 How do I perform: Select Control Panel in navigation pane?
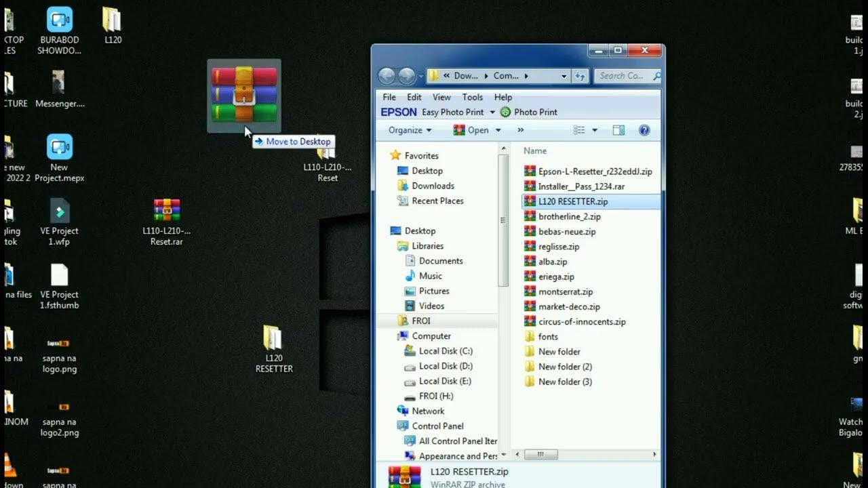click(438, 426)
